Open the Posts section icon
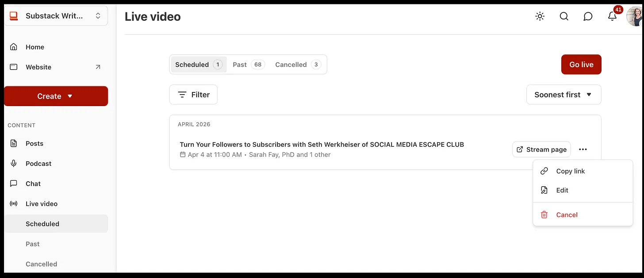644x278 pixels. coord(13,143)
